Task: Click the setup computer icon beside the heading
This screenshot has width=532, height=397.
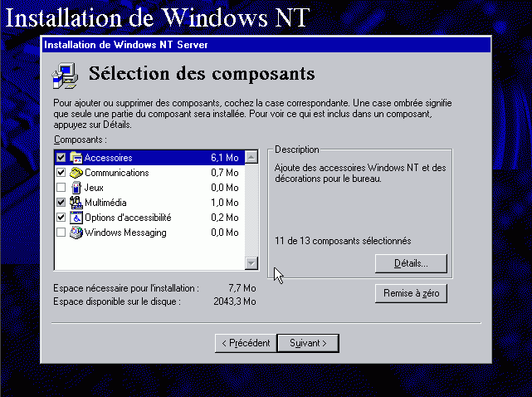Action: [65, 76]
